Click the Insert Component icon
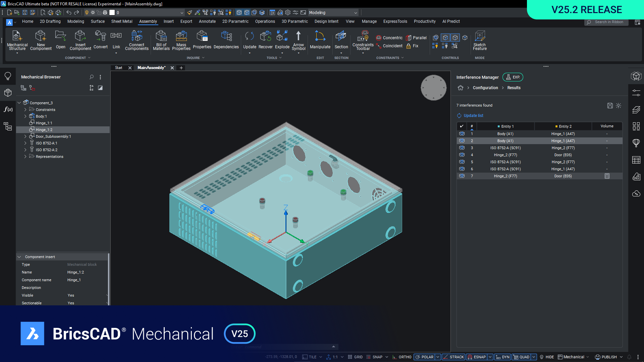 click(x=80, y=36)
